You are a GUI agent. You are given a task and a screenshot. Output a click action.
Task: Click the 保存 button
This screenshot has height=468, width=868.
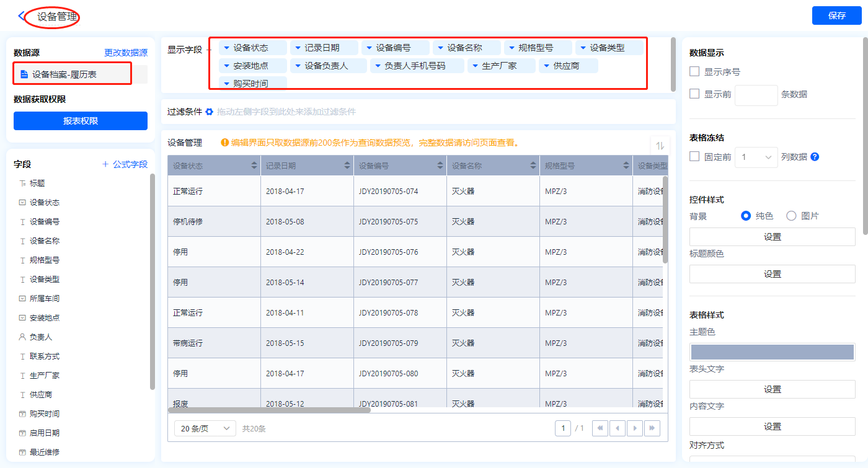836,15
